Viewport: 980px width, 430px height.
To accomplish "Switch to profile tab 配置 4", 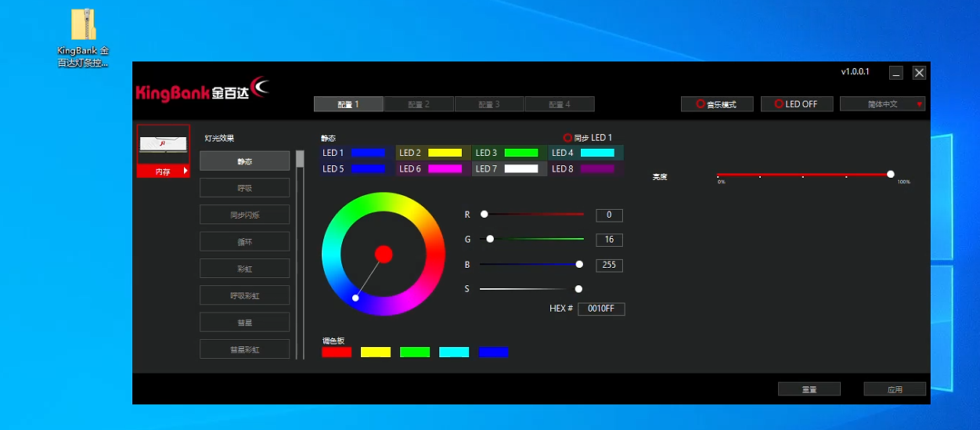I will 560,104.
